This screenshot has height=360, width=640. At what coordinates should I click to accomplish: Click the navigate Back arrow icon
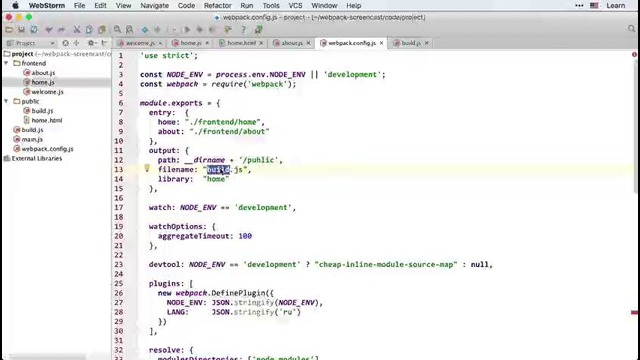pos(144,30)
